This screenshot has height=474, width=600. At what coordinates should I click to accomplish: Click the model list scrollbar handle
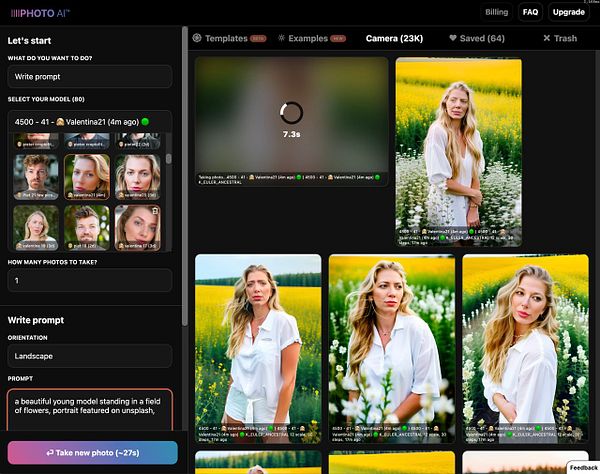pos(169,159)
